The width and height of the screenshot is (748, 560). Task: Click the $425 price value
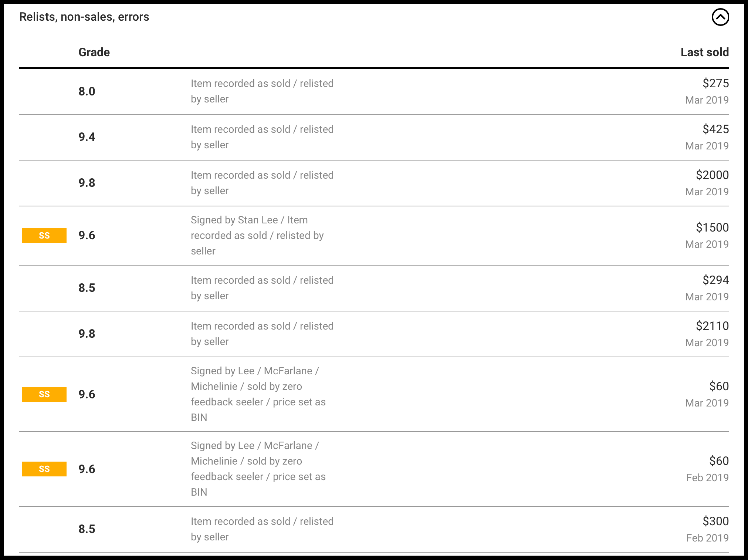tap(715, 129)
